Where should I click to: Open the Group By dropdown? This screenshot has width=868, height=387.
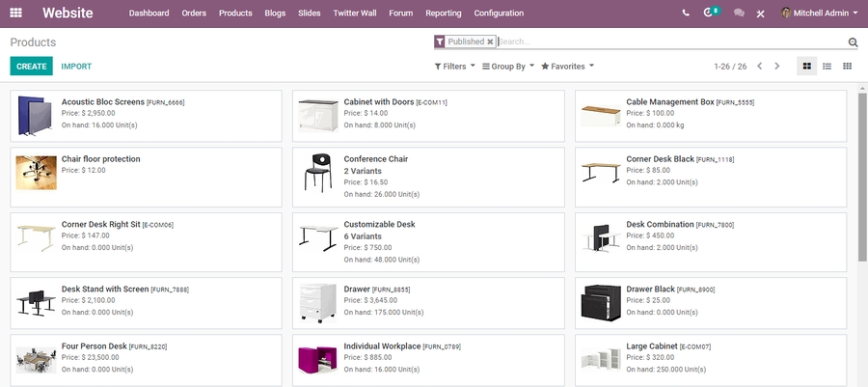[508, 67]
